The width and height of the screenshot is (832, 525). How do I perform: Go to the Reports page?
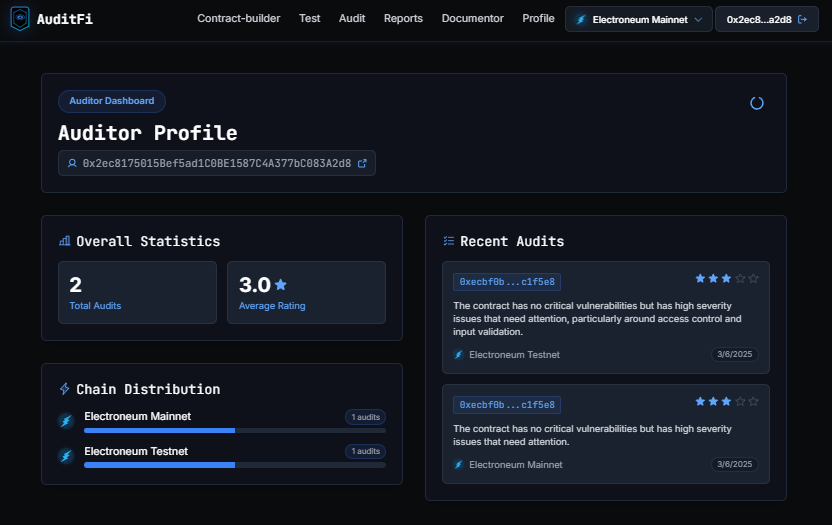click(403, 19)
